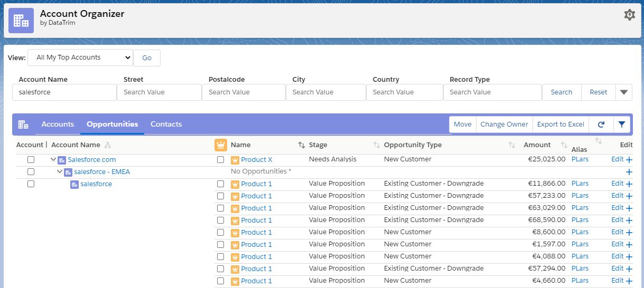This screenshot has height=288, width=644.
Task: Click the building icon beside Accounts tab
Action: coord(23,124)
